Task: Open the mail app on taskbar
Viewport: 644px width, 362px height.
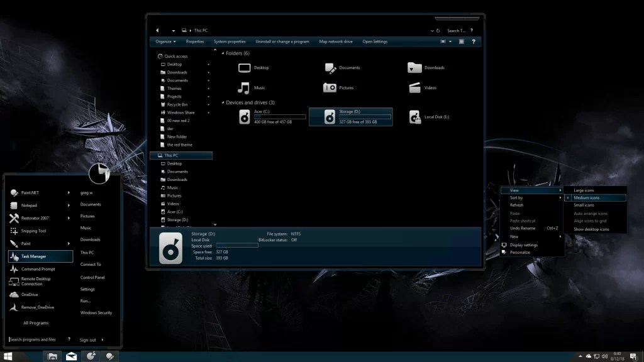Action: 72,356
